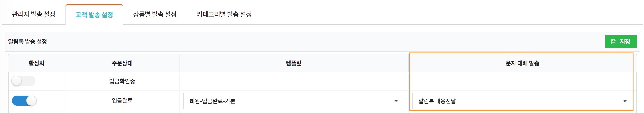Go to the 카테고리별 발송 설정 tab

(224, 14)
